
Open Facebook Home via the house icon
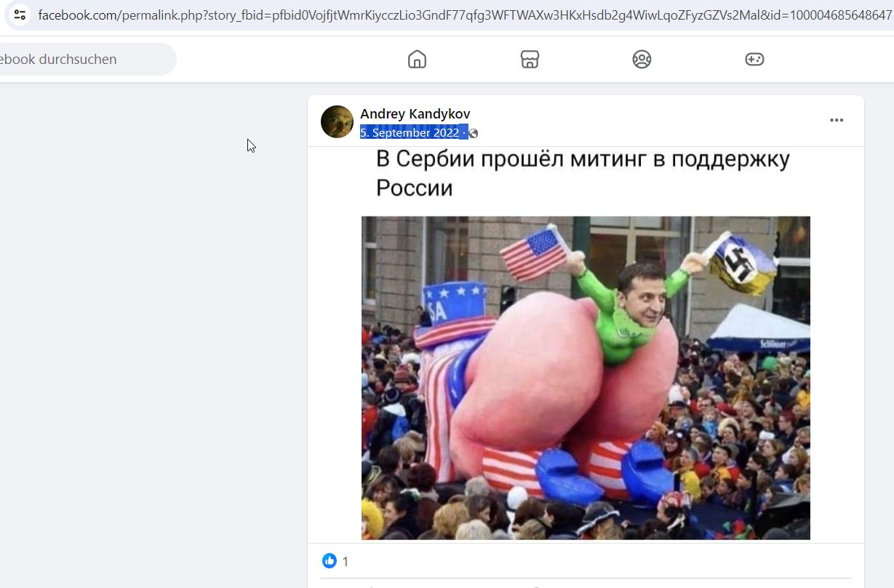[x=417, y=59]
